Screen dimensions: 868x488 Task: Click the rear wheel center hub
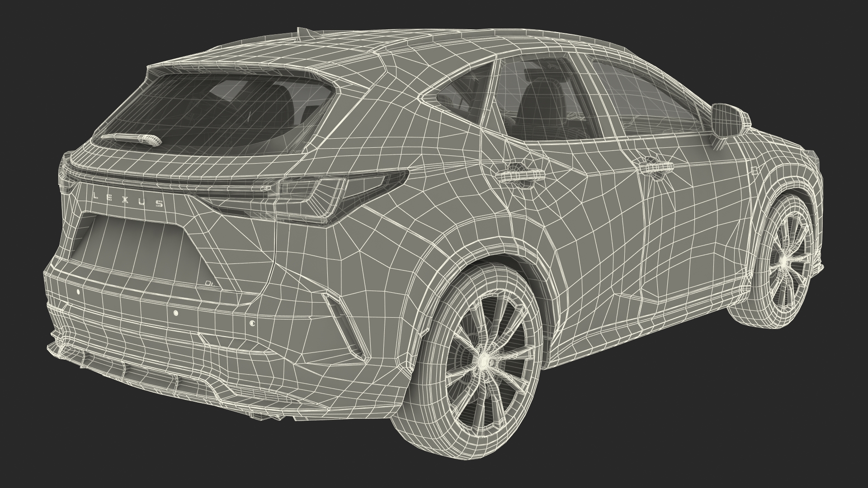click(484, 360)
